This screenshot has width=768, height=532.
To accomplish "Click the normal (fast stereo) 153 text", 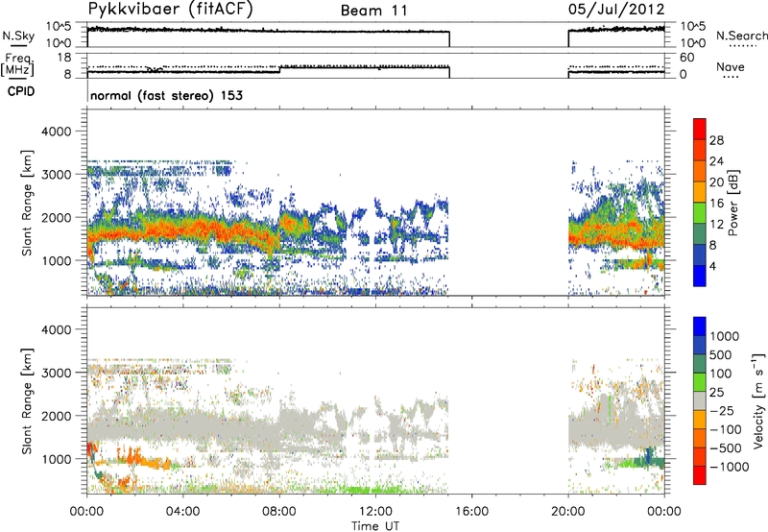I will (166, 95).
